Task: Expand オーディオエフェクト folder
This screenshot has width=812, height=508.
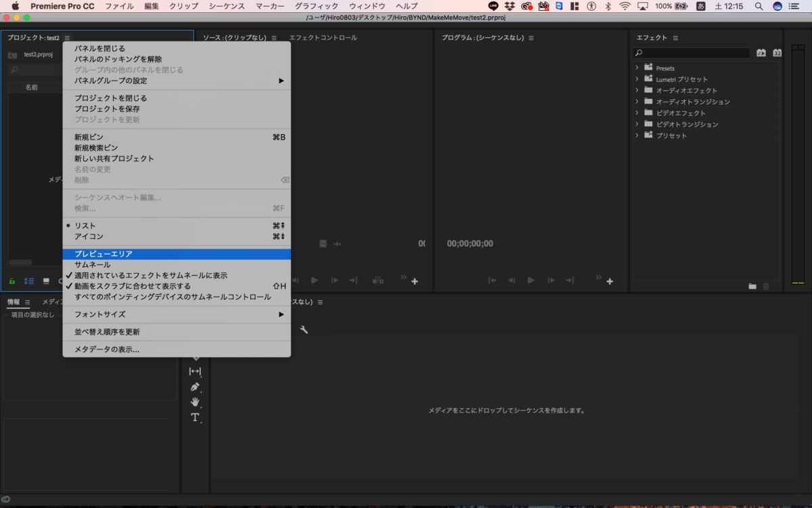Action: coord(637,91)
